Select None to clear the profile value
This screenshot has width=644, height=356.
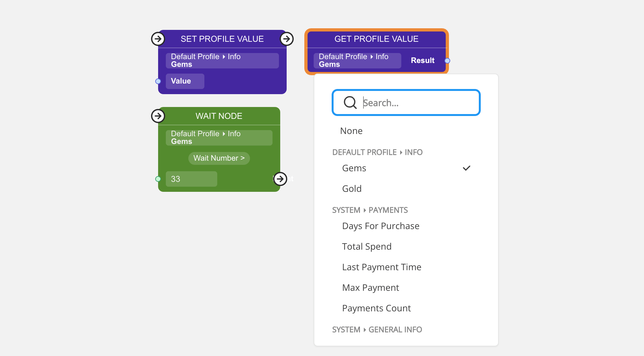pyautogui.click(x=351, y=131)
